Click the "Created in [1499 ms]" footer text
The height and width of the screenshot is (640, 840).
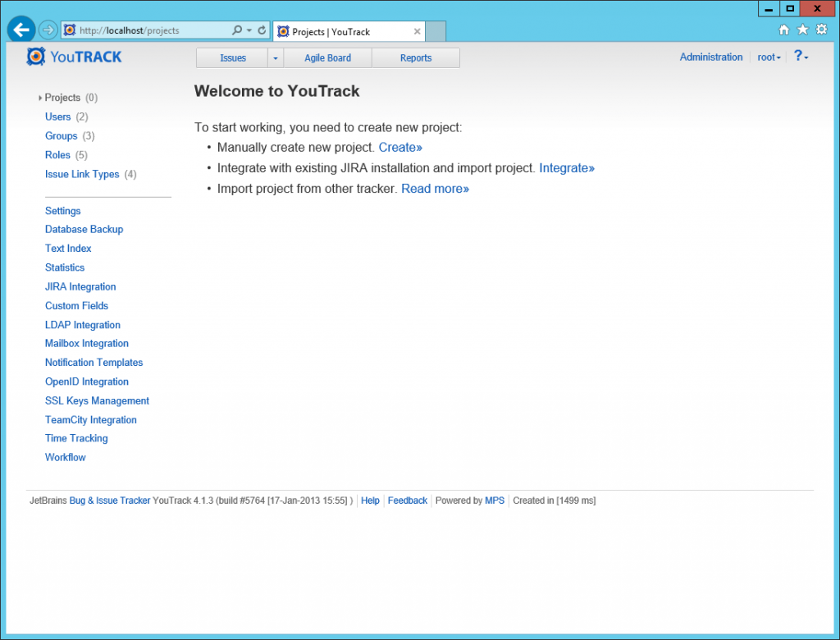click(x=555, y=501)
